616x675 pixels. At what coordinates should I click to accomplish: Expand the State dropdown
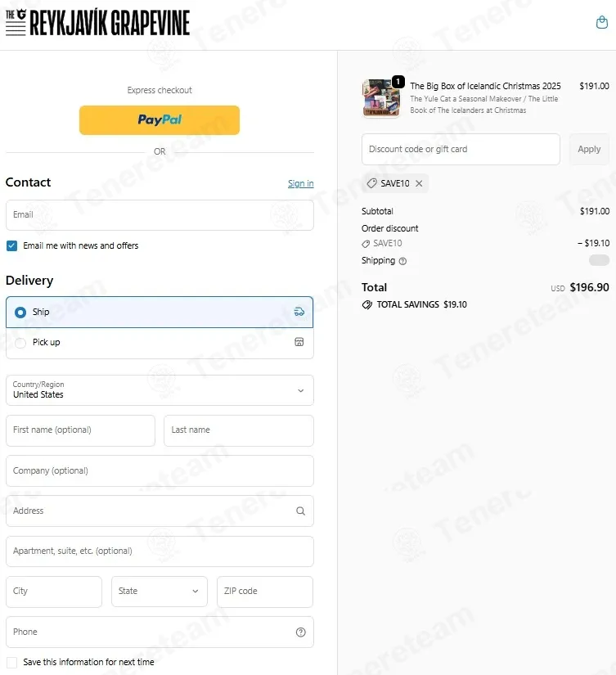160,592
